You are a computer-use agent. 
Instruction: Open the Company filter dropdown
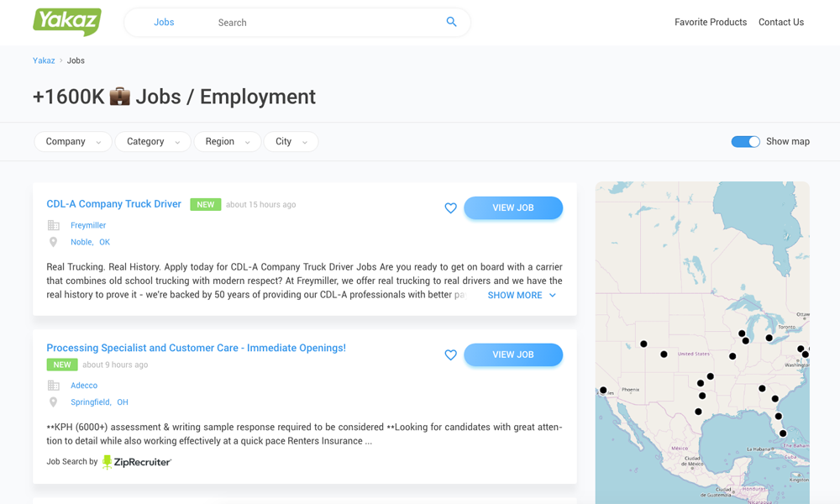(73, 142)
